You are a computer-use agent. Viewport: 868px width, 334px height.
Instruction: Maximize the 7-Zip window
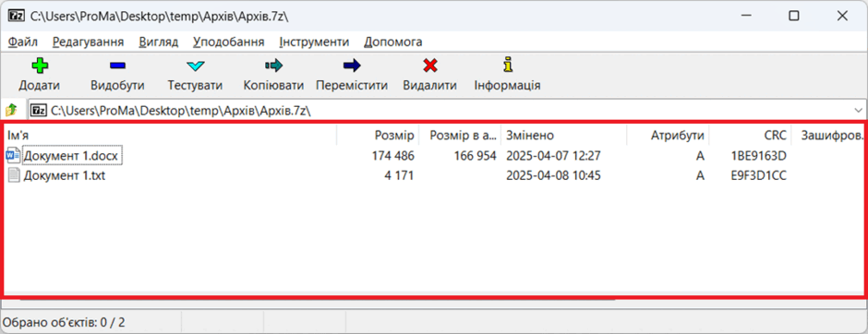point(794,16)
